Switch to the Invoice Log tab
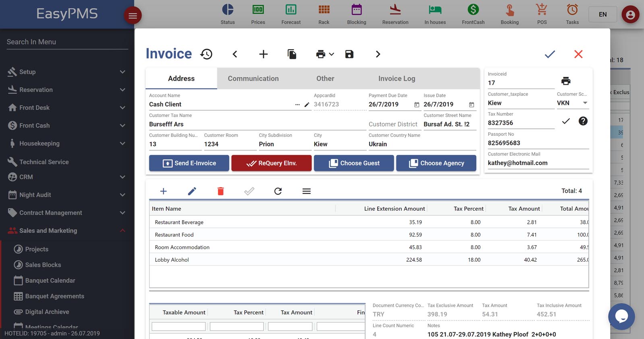Screen dimensions: 644x339 (x=396, y=79)
